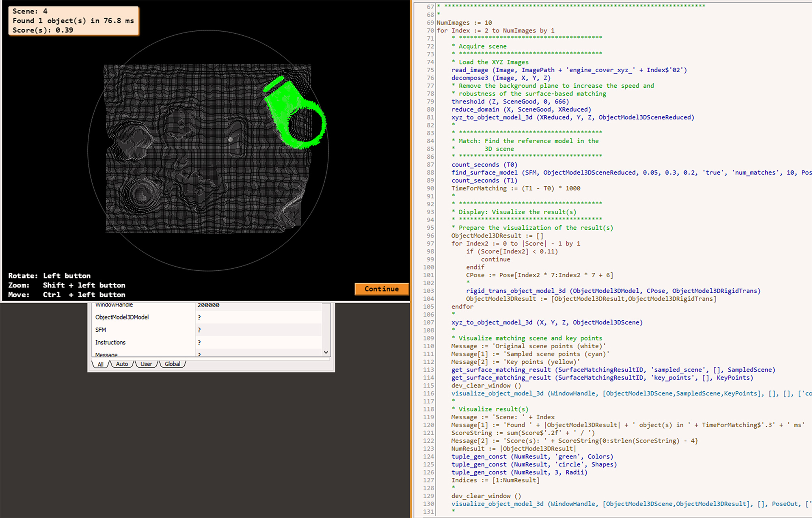This screenshot has height=518, width=812.
Task: Click visualize_object_model_3d on line 130
Action: click(631, 504)
